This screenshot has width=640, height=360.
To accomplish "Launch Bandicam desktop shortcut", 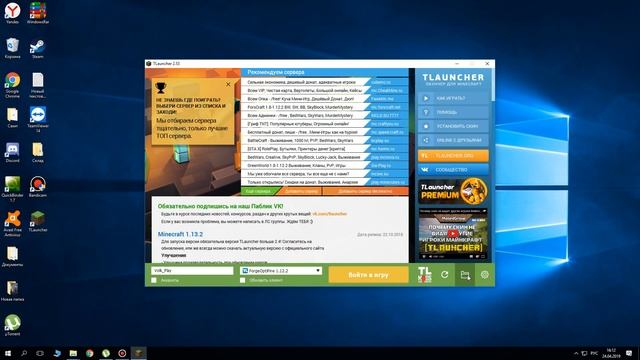I will (x=38, y=187).
